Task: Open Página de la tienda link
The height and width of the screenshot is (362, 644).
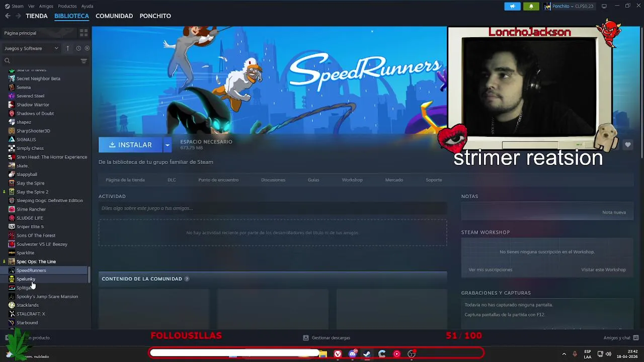Action: (125, 180)
